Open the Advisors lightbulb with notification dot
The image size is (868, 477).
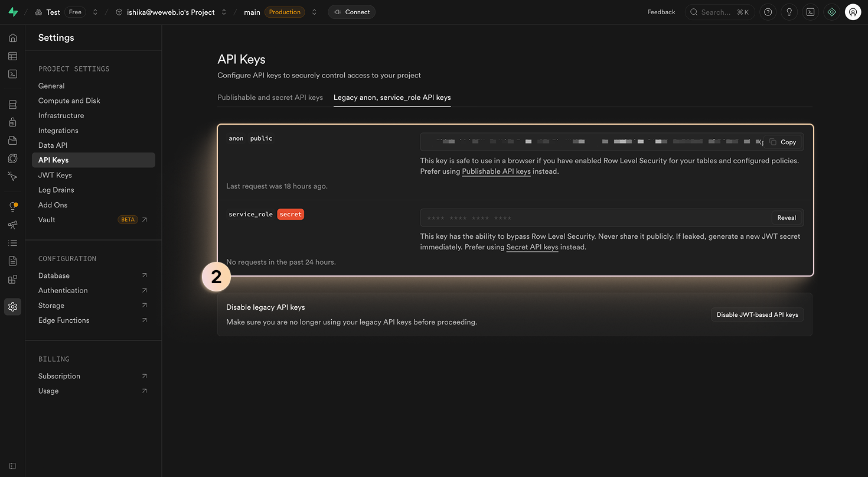(12, 206)
